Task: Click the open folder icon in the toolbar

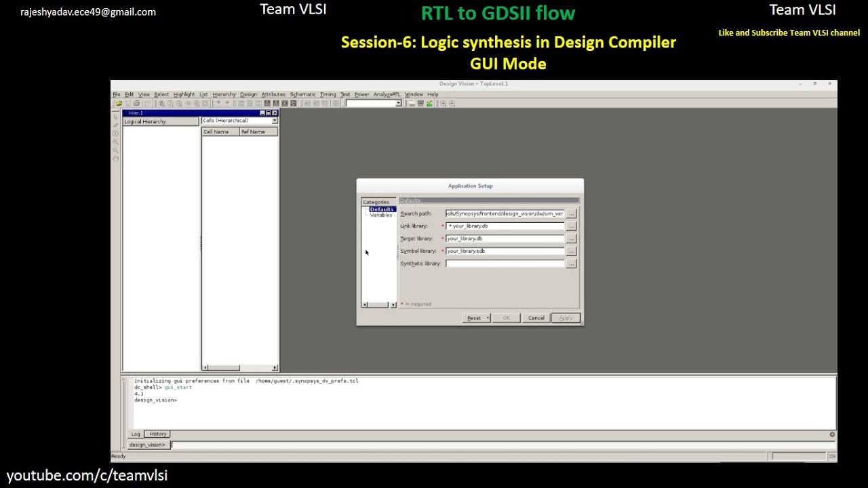Action: point(119,104)
